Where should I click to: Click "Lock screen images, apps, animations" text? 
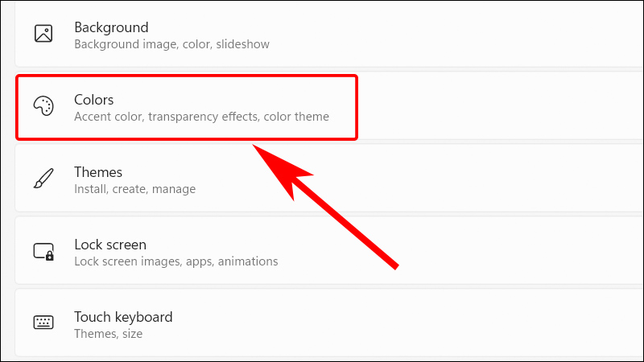175,261
